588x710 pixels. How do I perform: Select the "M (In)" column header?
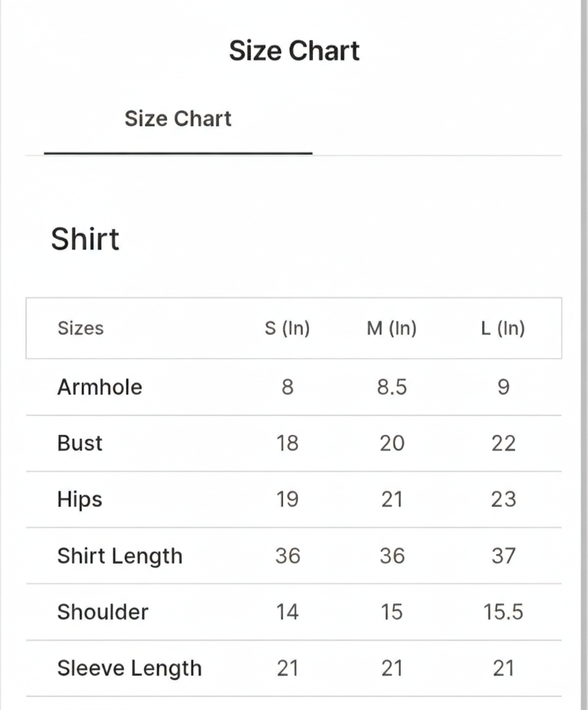pyautogui.click(x=392, y=328)
